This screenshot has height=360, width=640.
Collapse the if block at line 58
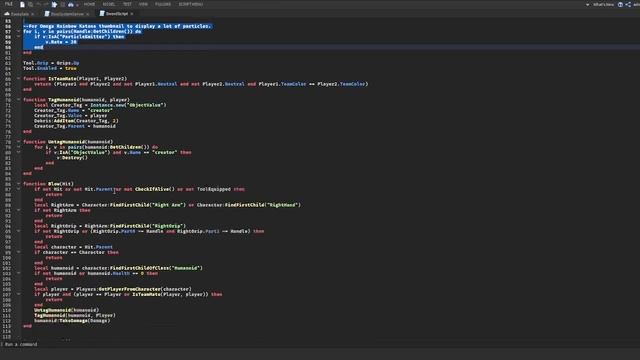pyautogui.click(x=18, y=37)
